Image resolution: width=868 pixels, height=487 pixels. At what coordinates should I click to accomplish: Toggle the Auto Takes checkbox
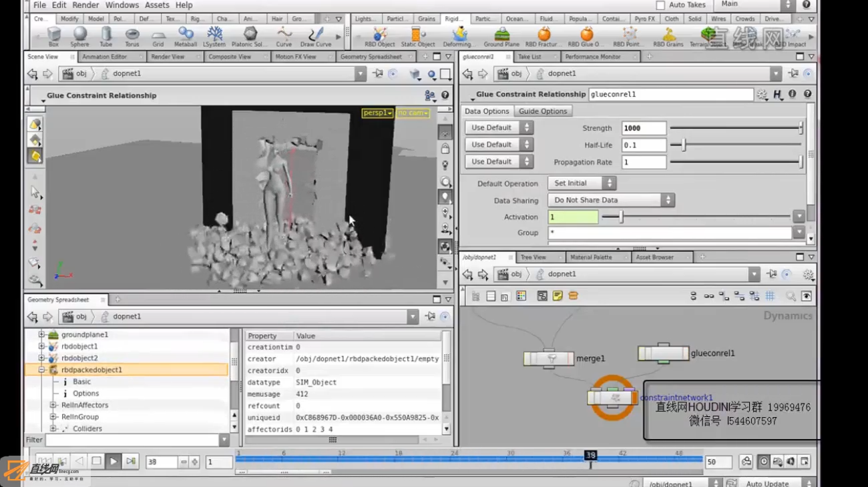[660, 5]
